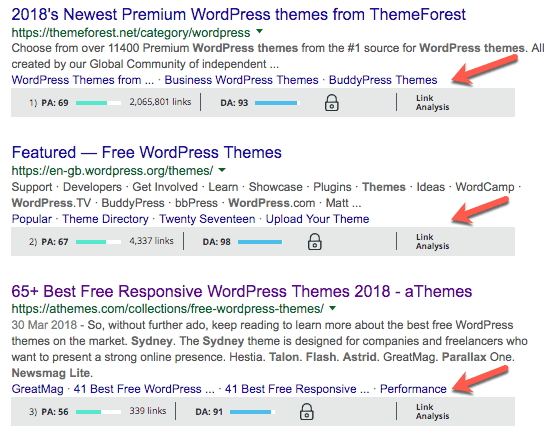This screenshot has width=550, height=435.
Task: Click the 'DA: 91' label
Action: [209, 411]
